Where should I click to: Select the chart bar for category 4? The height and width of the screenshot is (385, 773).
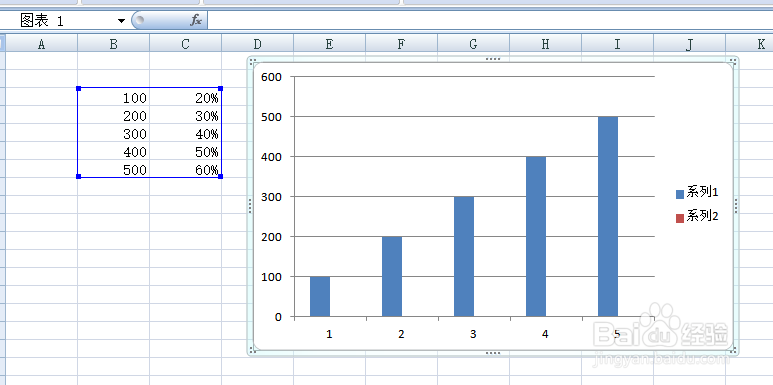[x=536, y=237]
